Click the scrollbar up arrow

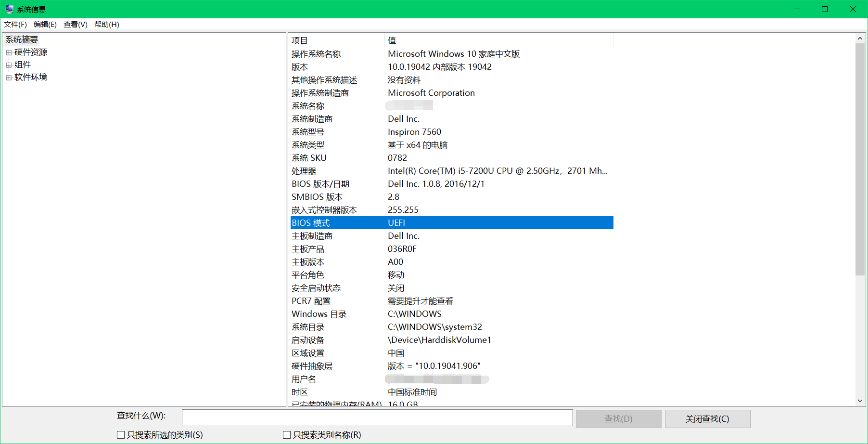(860, 38)
